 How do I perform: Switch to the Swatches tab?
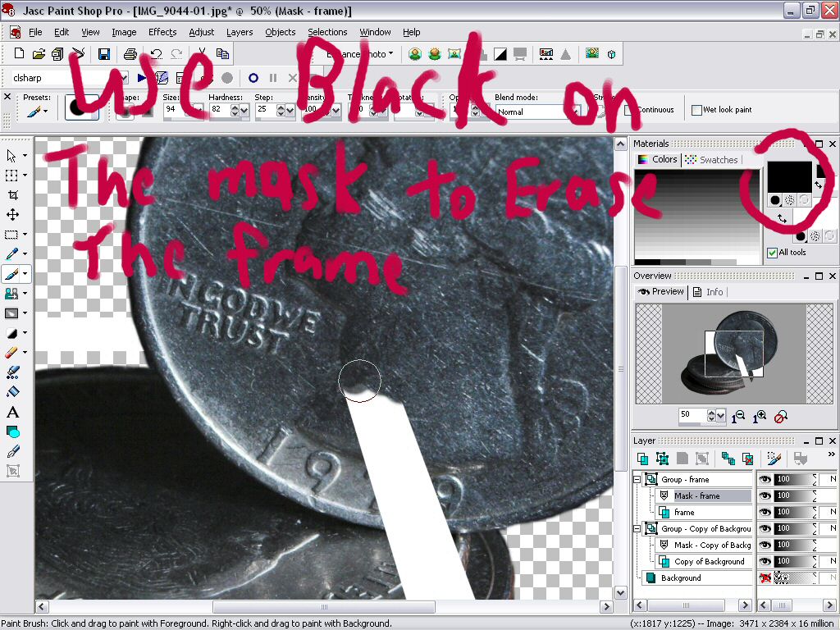[713, 160]
